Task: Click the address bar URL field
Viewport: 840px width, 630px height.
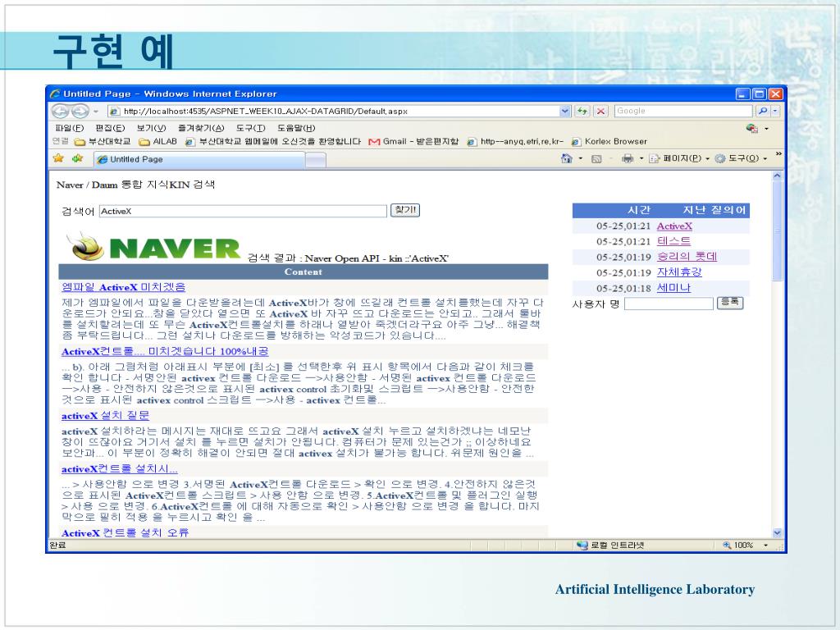Action: pyautogui.click(x=333, y=111)
